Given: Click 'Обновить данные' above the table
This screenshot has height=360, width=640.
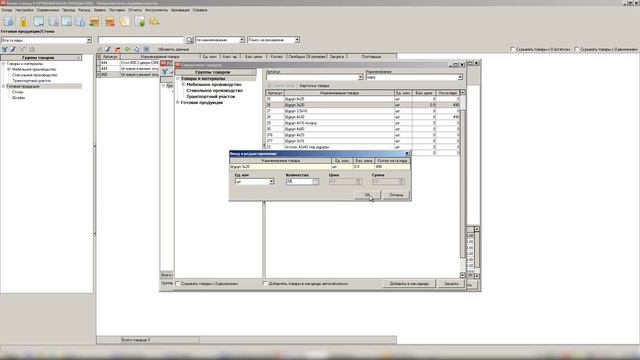Looking at the screenshot, I should coord(173,49).
